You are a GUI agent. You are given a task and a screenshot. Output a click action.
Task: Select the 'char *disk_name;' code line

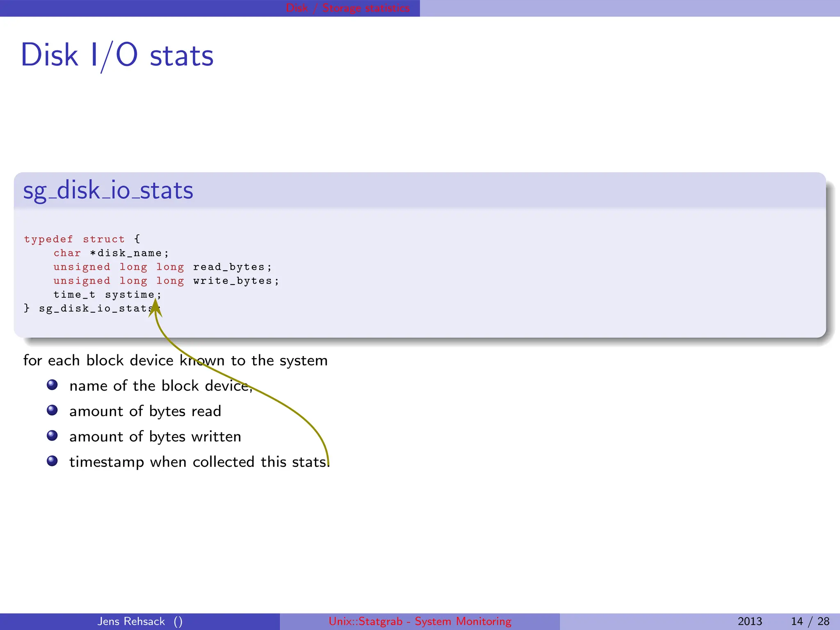click(111, 253)
